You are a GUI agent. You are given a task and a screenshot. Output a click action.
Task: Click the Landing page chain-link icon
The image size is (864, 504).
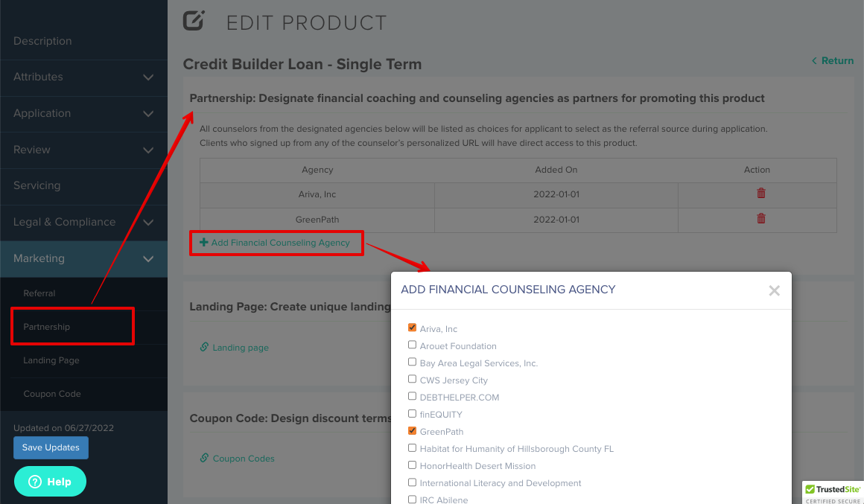click(x=204, y=347)
